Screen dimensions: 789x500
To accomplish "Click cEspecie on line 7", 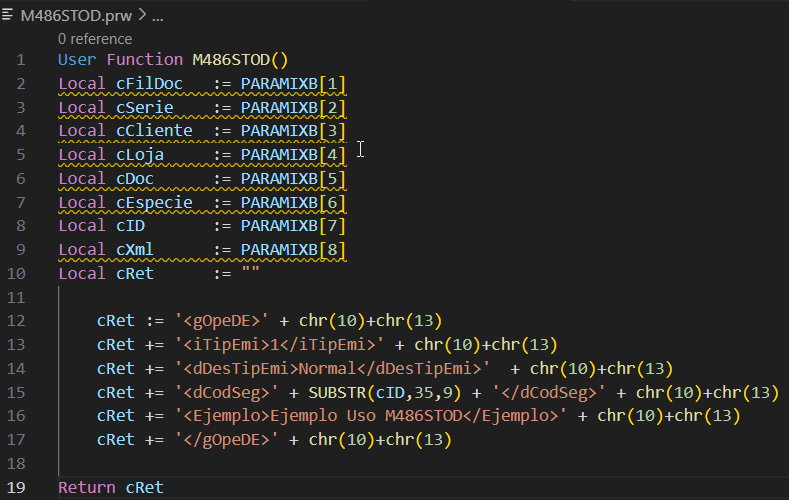I will [154, 203].
